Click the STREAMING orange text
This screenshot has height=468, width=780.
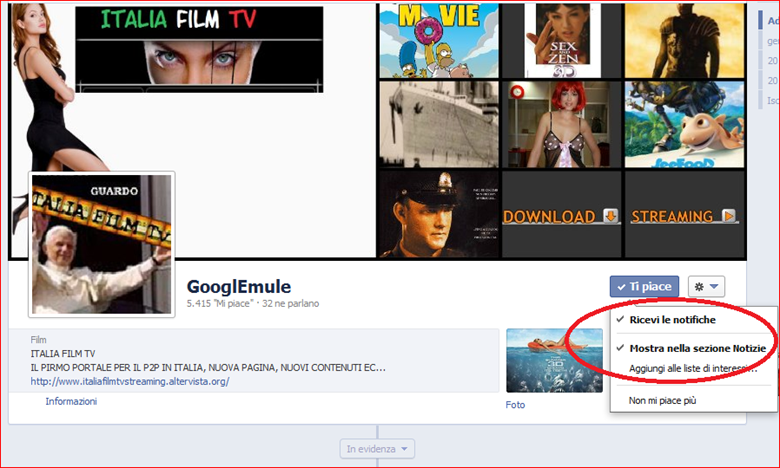(x=672, y=217)
